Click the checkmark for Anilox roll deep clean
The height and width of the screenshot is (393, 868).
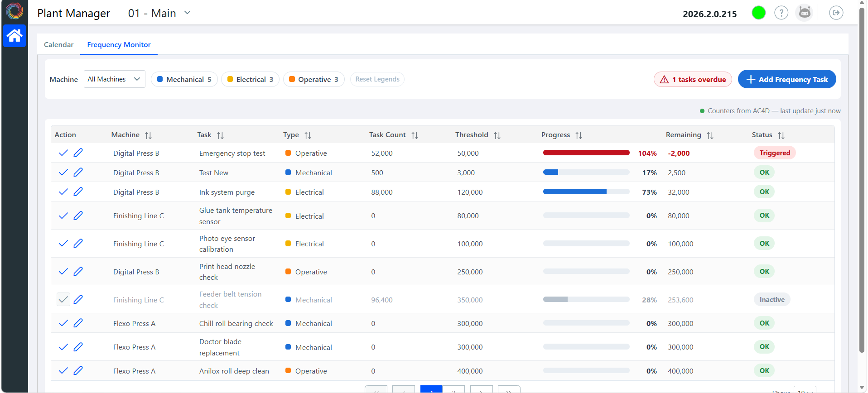63,371
